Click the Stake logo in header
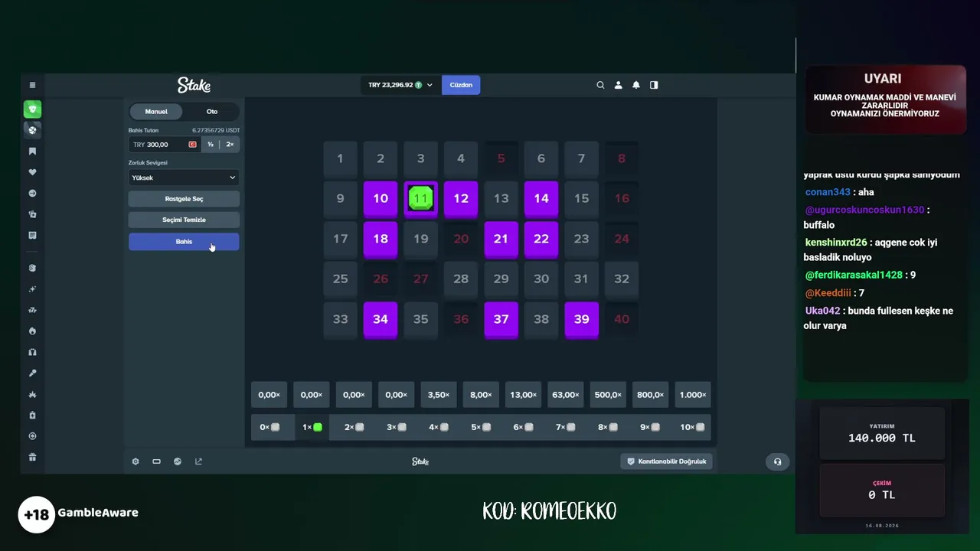The image size is (980, 551). (x=194, y=85)
